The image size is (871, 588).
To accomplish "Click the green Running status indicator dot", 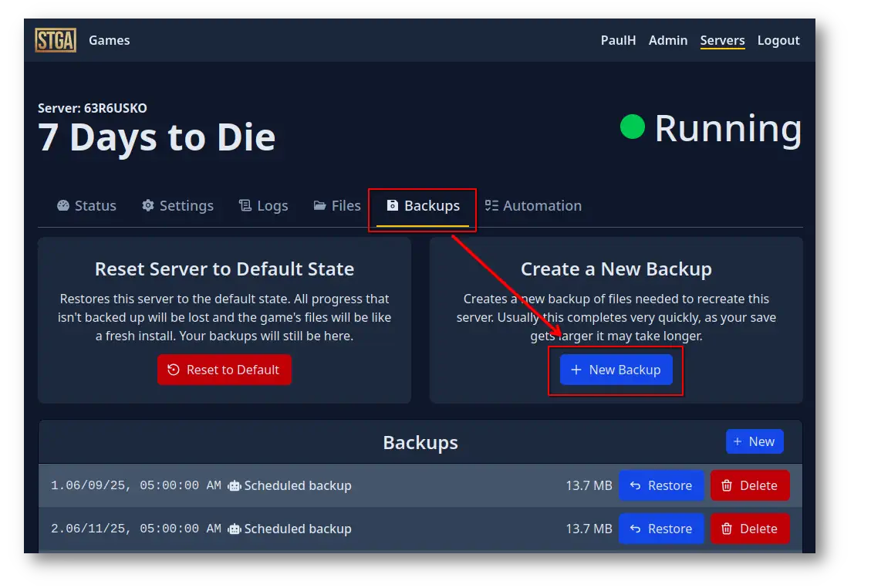I will [632, 127].
